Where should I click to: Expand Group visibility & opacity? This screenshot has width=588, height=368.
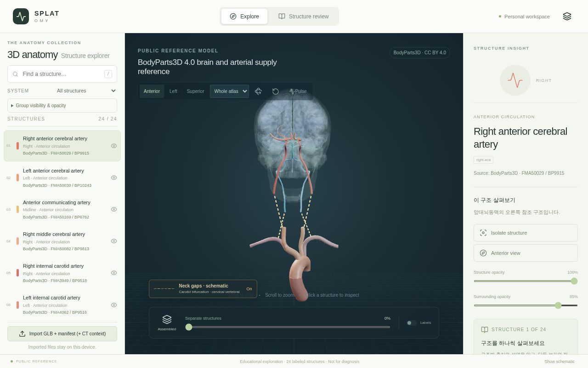[62, 105]
